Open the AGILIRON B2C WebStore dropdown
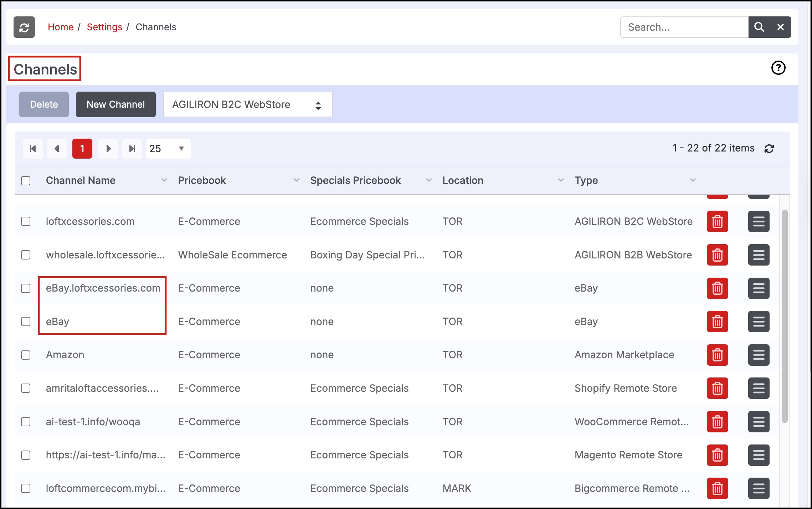The image size is (812, 509). [x=247, y=104]
